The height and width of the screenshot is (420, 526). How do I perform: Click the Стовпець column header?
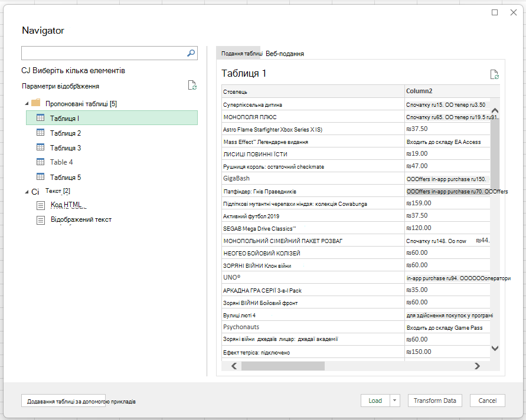click(x=313, y=91)
